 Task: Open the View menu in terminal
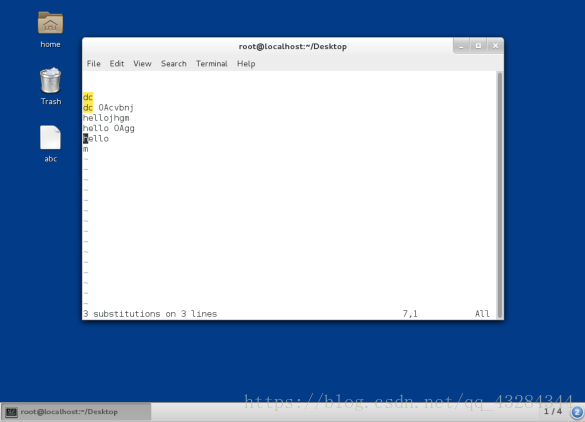click(x=143, y=64)
